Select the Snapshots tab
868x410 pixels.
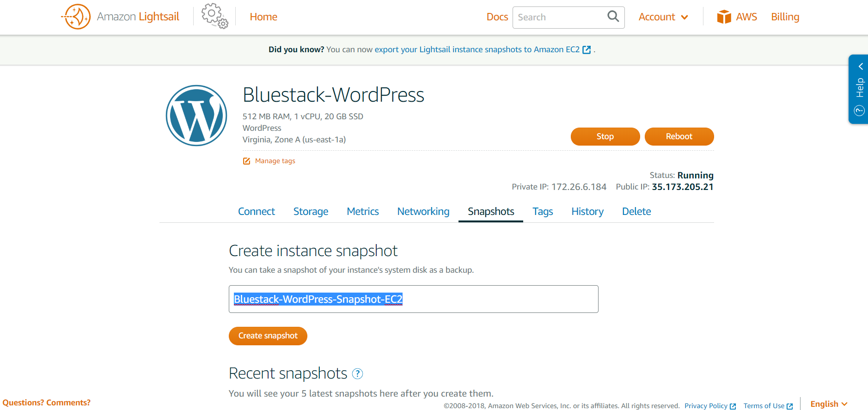tap(491, 211)
